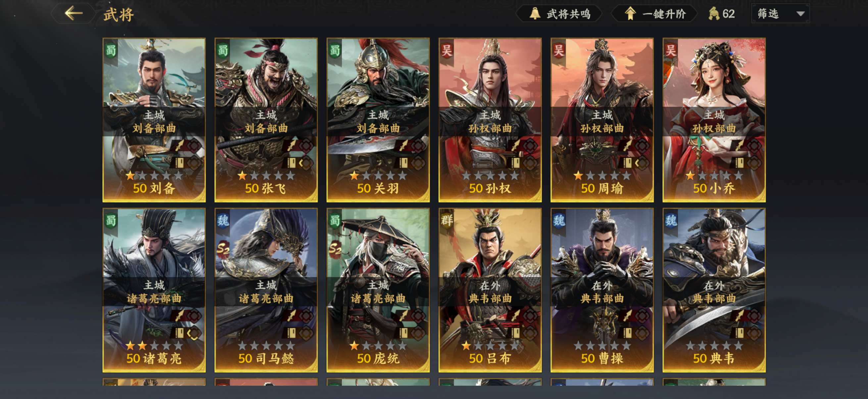This screenshot has height=399, width=868.
Task: Click the star rating on 庞统 card
Action: 378,345
